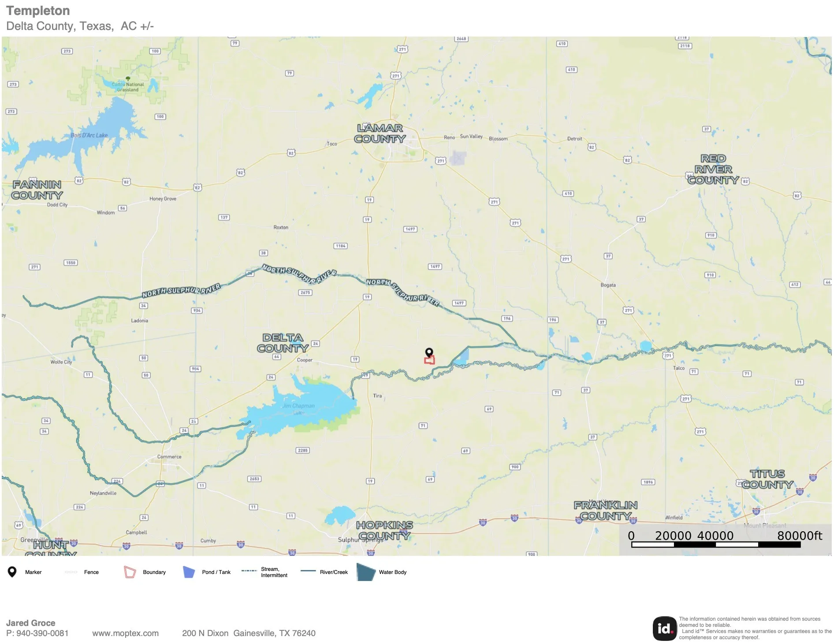Click the TITUS COUNTY map label

pos(767,479)
